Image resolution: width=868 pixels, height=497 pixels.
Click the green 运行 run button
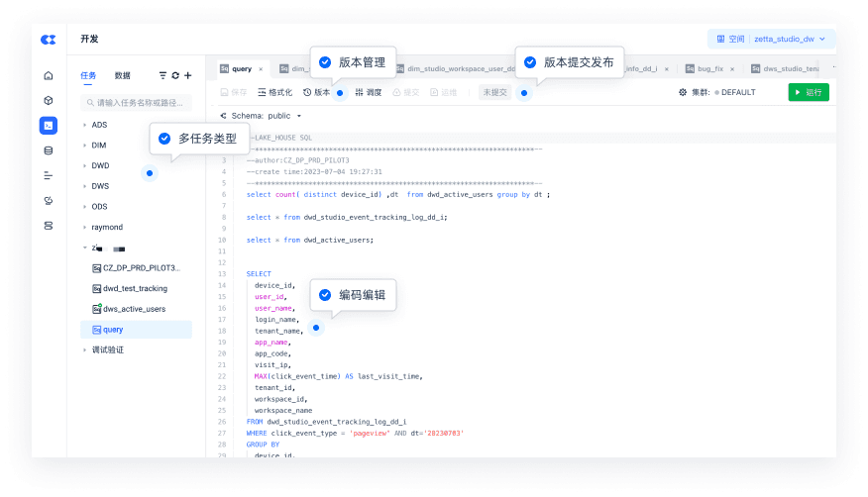(809, 92)
